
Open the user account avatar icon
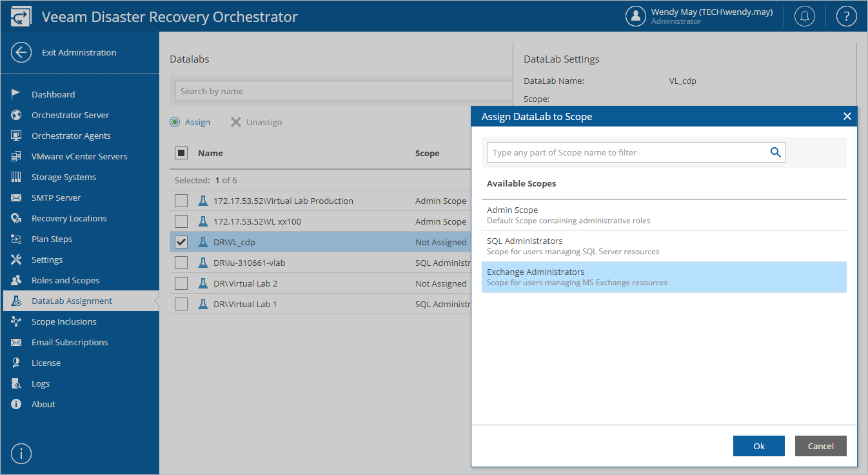click(x=636, y=16)
